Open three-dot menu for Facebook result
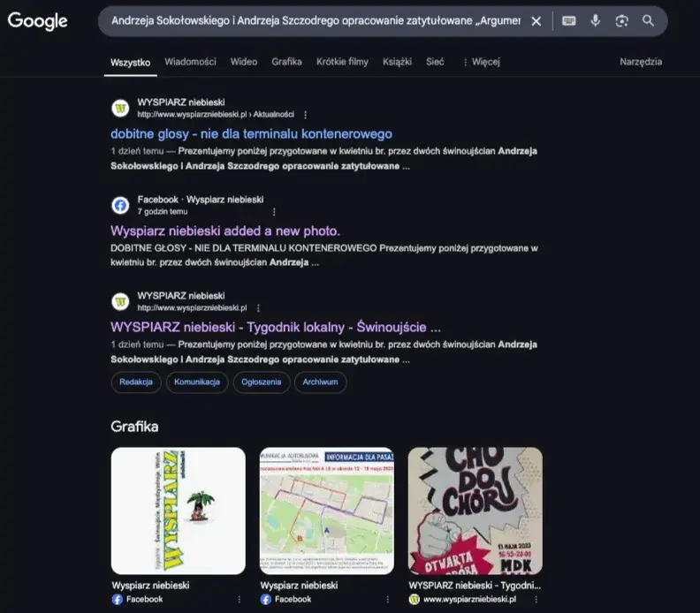The height and width of the screenshot is (613, 700). click(274, 212)
